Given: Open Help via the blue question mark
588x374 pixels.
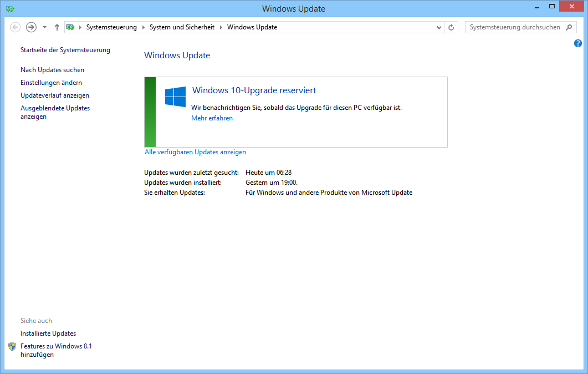Looking at the screenshot, I should coord(578,43).
